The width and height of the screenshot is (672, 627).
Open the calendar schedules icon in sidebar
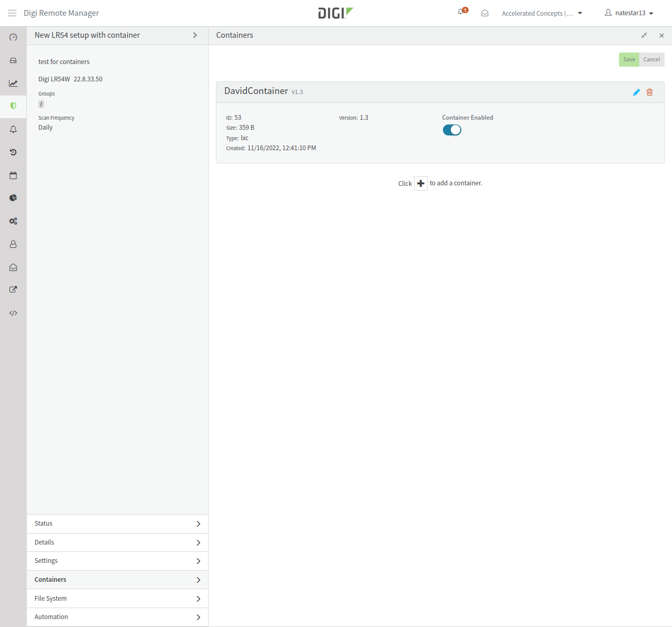tap(13, 175)
